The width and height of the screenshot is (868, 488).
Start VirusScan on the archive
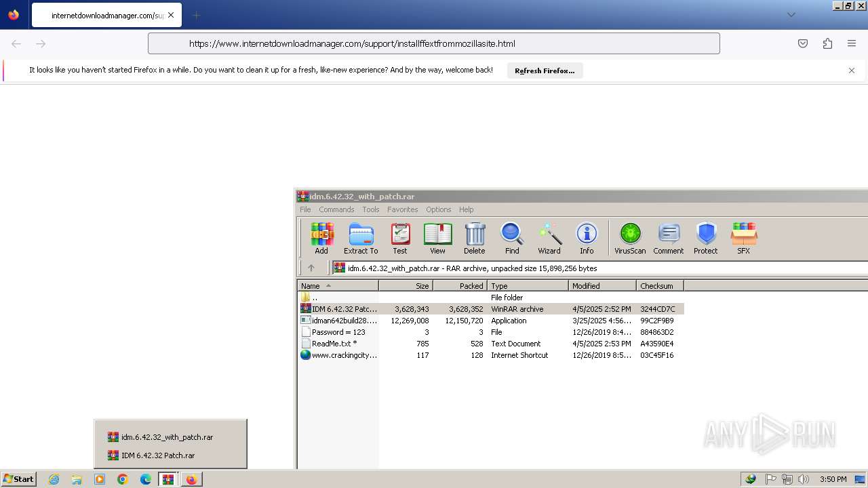click(630, 239)
